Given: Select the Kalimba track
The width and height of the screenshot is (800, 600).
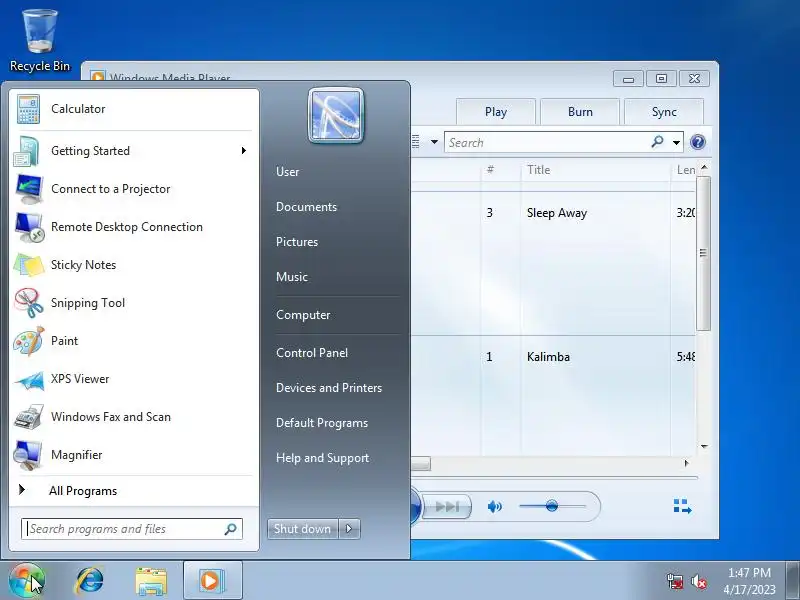Looking at the screenshot, I should pyautogui.click(x=548, y=357).
